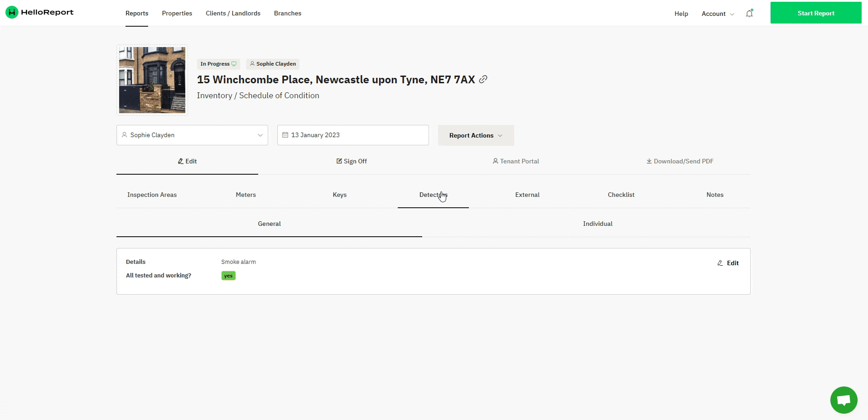Click the pencil icon in detector card
The height and width of the screenshot is (420, 868).
720,263
